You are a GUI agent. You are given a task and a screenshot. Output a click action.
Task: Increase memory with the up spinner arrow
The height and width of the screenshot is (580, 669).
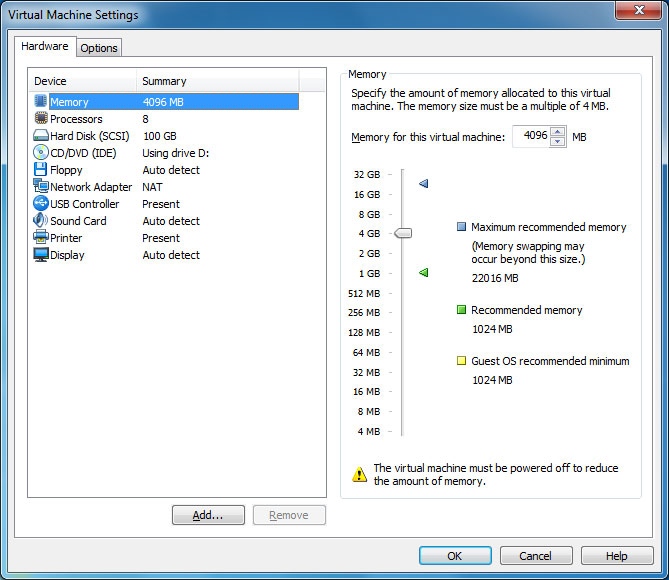coord(558,131)
